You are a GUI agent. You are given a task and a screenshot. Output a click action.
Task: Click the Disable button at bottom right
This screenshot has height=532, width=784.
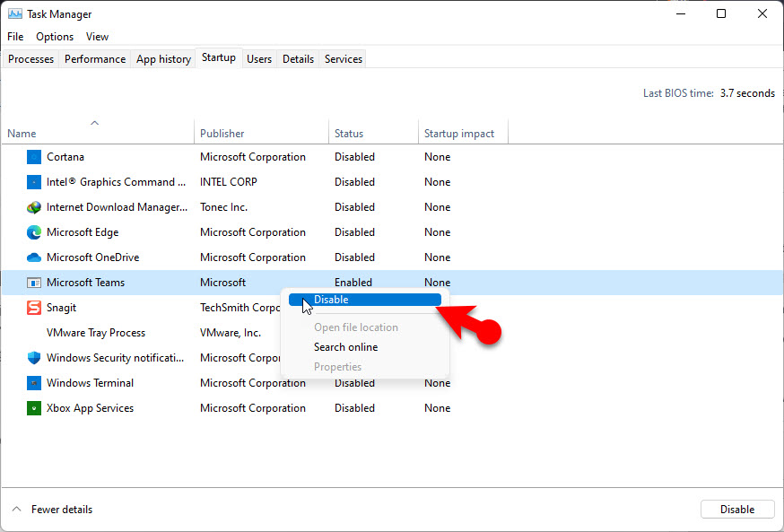[737, 509]
